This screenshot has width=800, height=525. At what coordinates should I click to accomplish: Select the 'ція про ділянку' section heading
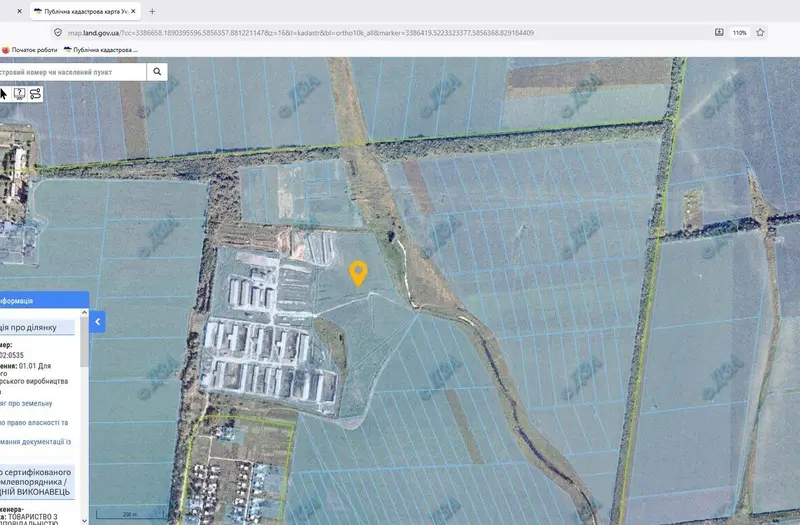coord(37,327)
